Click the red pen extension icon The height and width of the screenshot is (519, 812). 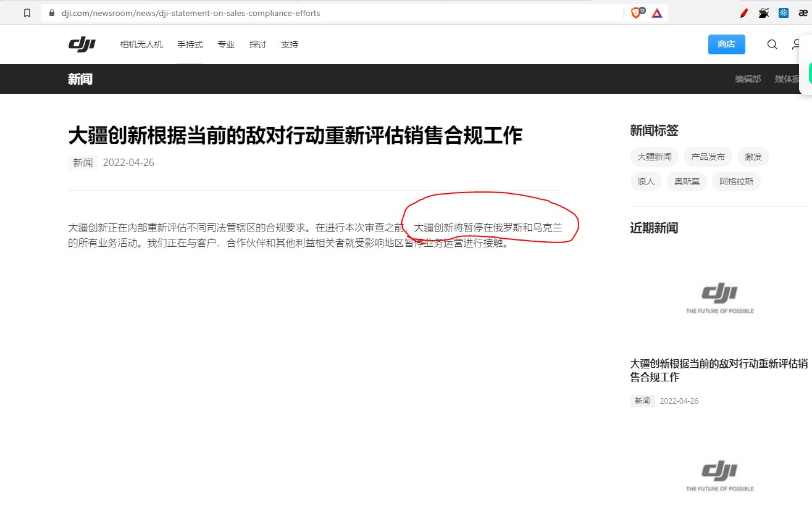744,13
